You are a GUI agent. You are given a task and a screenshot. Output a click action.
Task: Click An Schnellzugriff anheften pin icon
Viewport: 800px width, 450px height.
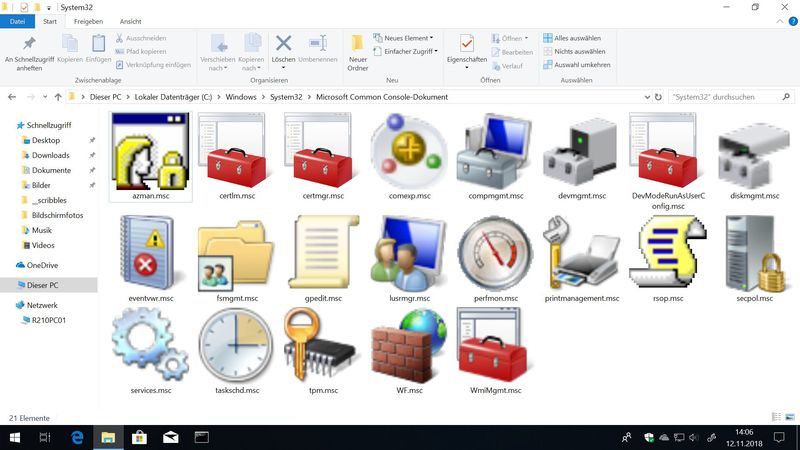click(30, 43)
